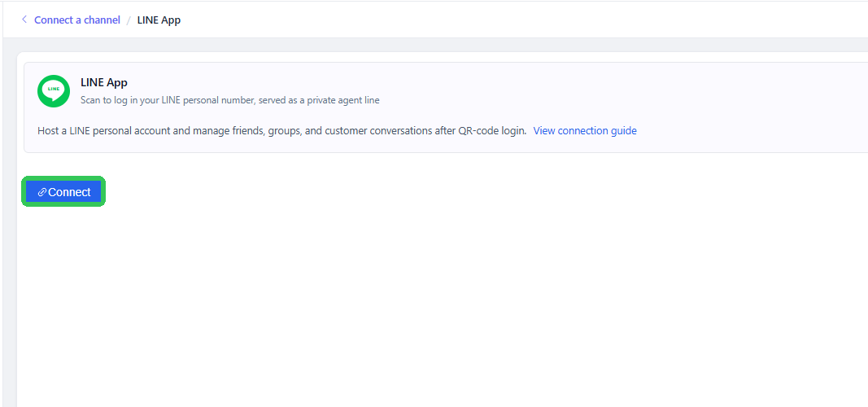
Task: Open the Connect a channel breadcrumb link
Action: pos(77,20)
